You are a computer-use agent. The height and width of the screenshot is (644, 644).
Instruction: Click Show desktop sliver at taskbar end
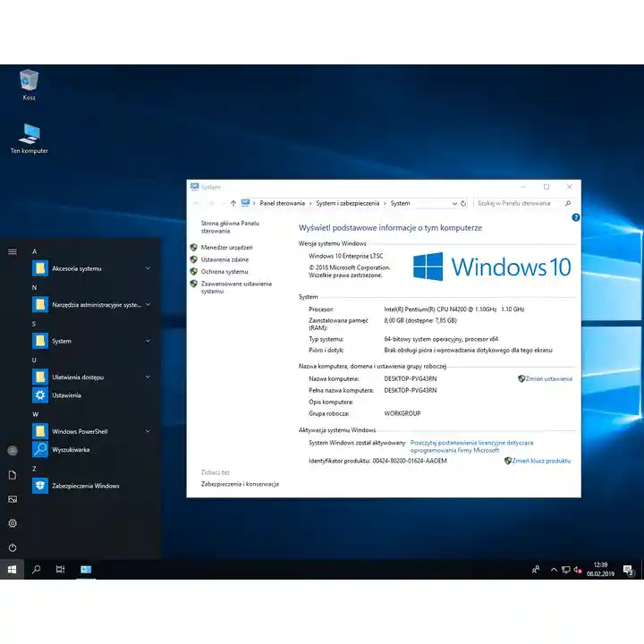point(642,570)
